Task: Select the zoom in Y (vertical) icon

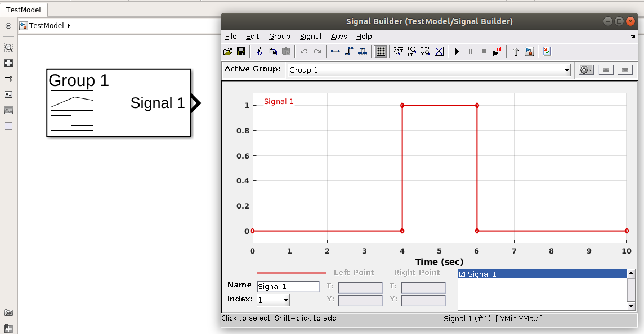Action: (x=412, y=51)
